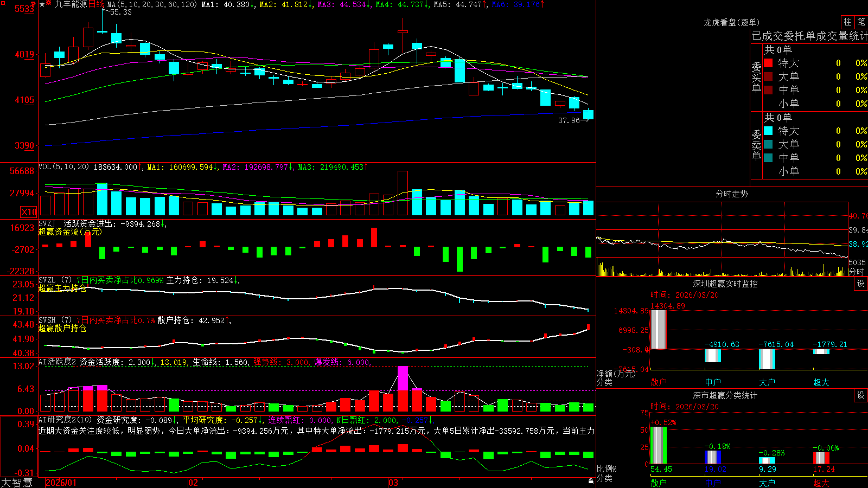Click the 龙虎看盘(逐单) panel title

[x=731, y=22]
